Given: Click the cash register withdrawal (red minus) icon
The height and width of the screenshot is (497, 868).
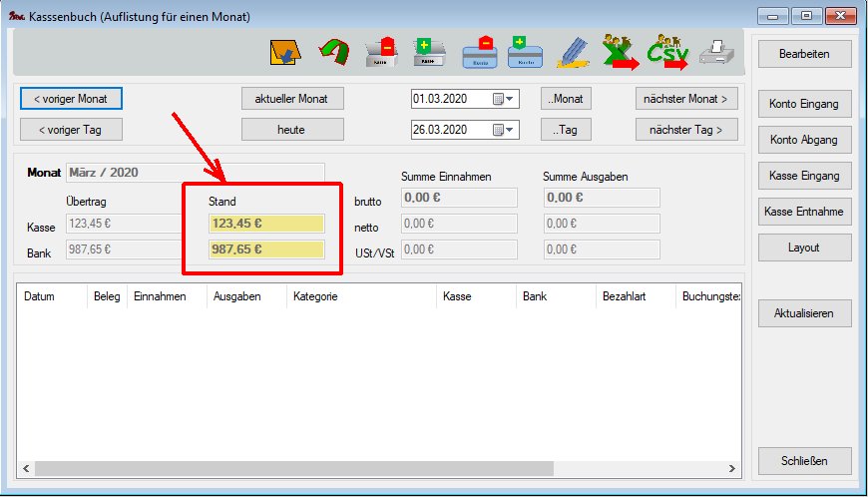Looking at the screenshot, I should tap(382, 51).
